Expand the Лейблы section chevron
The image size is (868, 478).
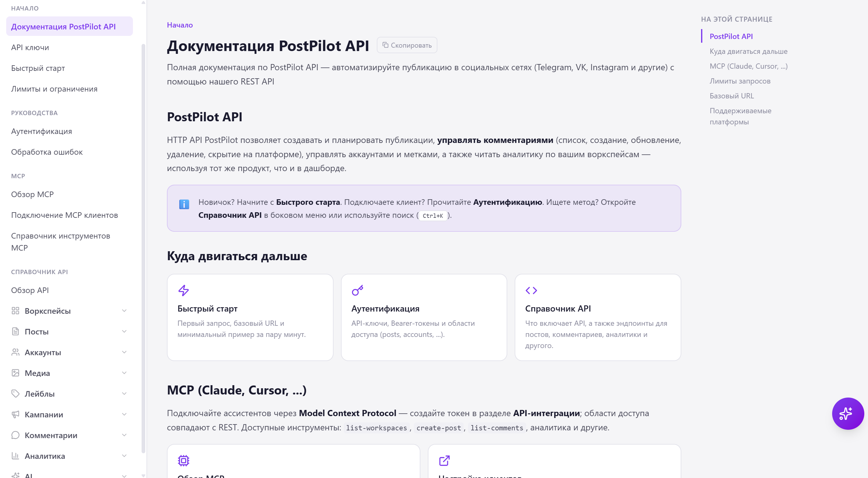point(124,394)
